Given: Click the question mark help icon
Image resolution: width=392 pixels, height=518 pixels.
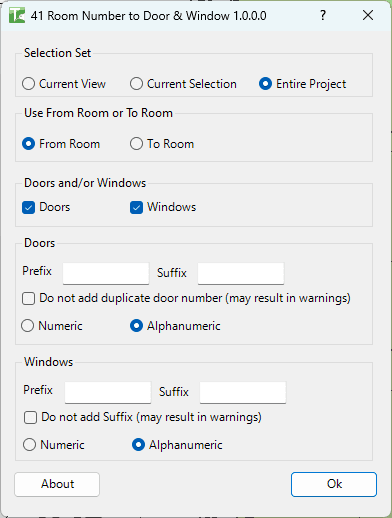Looking at the screenshot, I should pos(323,15).
